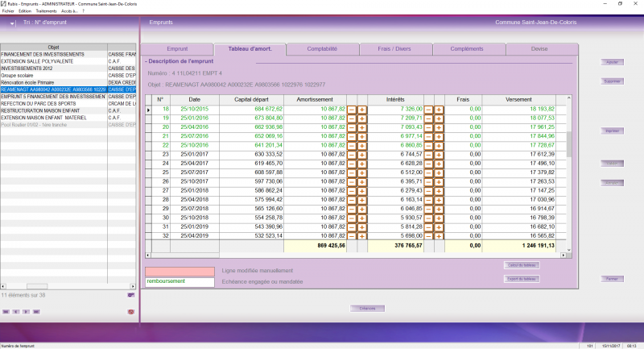
Task: Select EXTENSION SALLE POLYVALENTE loan row
Action: pos(68,61)
